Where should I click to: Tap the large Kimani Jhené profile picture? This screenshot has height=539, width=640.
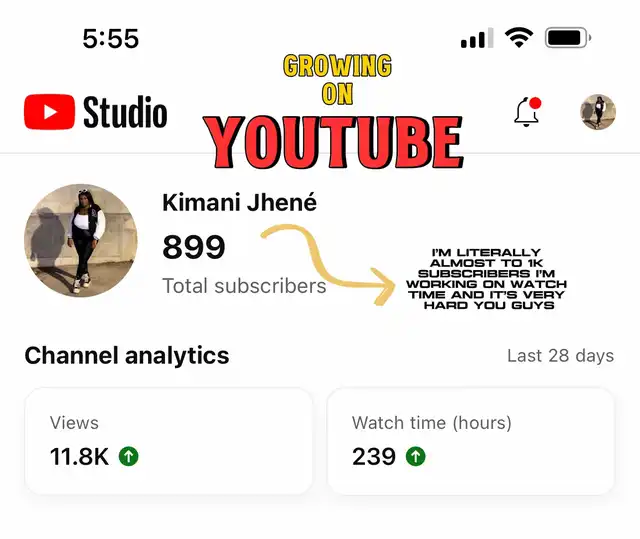coord(81,241)
